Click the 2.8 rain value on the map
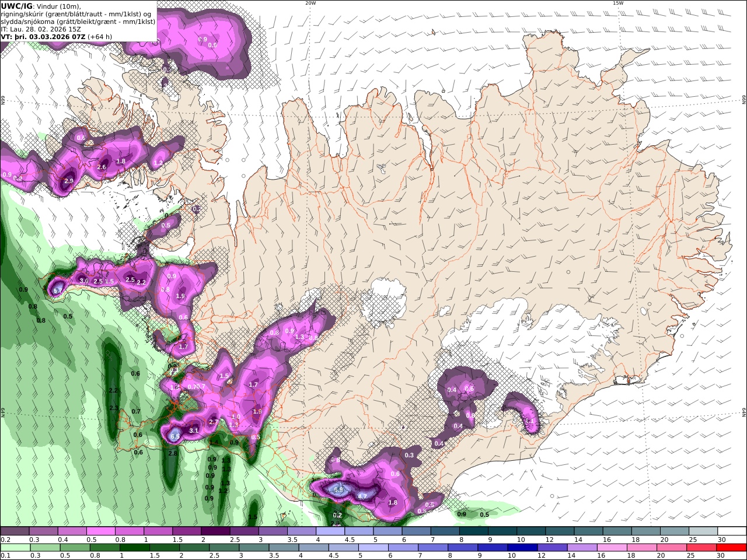This screenshot has width=747, height=560. pyautogui.click(x=172, y=453)
